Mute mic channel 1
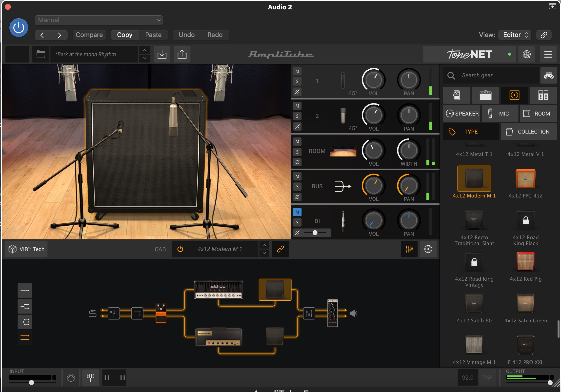 pyautogui.click(x=297, y=71)
